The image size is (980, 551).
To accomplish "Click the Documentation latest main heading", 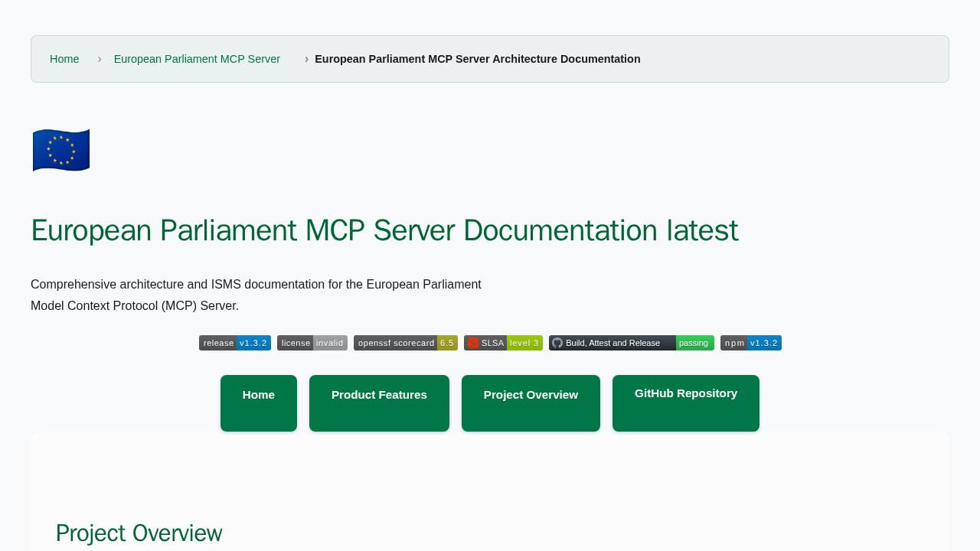I will tap(384, 230).
